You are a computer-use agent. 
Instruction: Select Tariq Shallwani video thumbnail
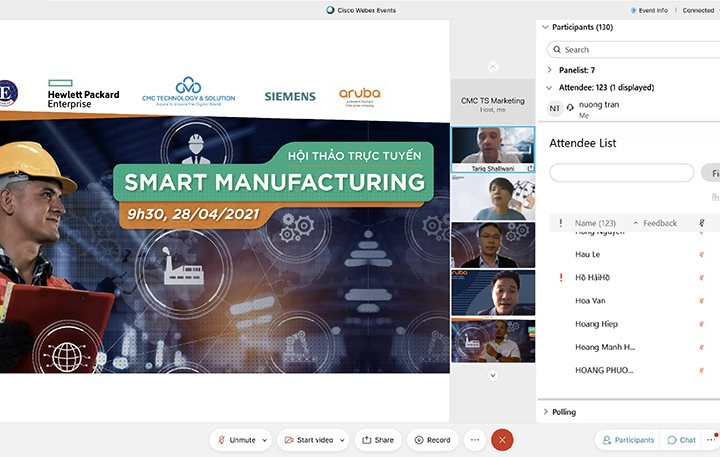click(x=493, y=150)
